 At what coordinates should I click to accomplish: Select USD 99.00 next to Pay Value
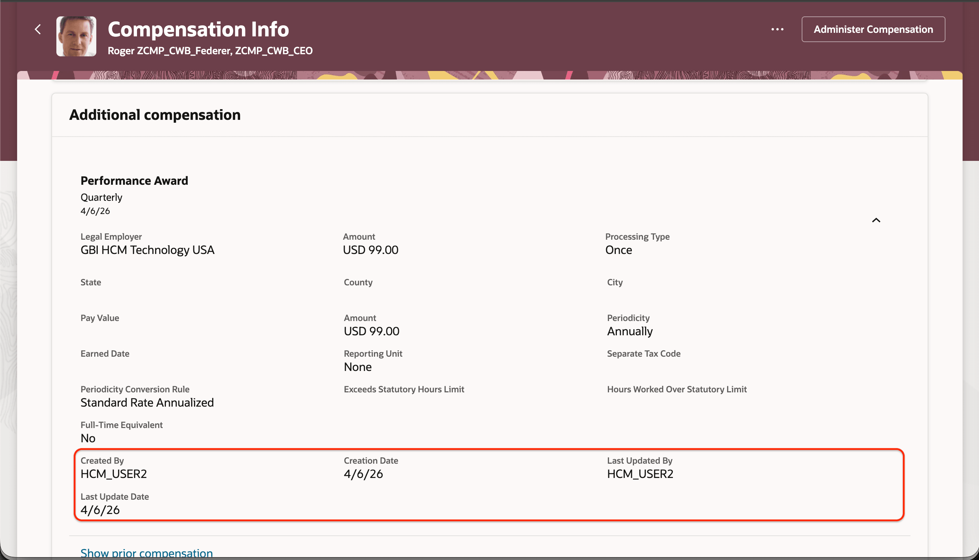pos(372,331)
